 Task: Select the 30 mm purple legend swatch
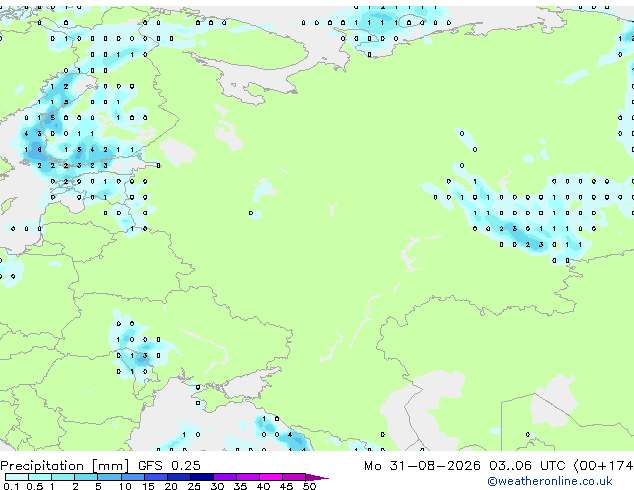pos(225,477)
